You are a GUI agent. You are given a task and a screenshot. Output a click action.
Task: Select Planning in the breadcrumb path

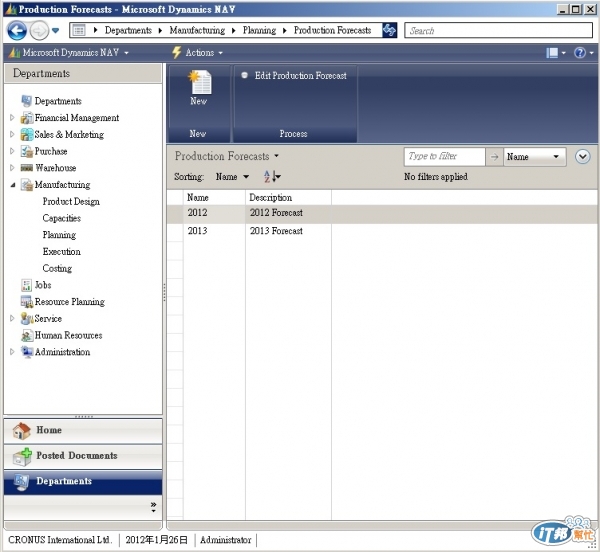[x=259, y=30]
